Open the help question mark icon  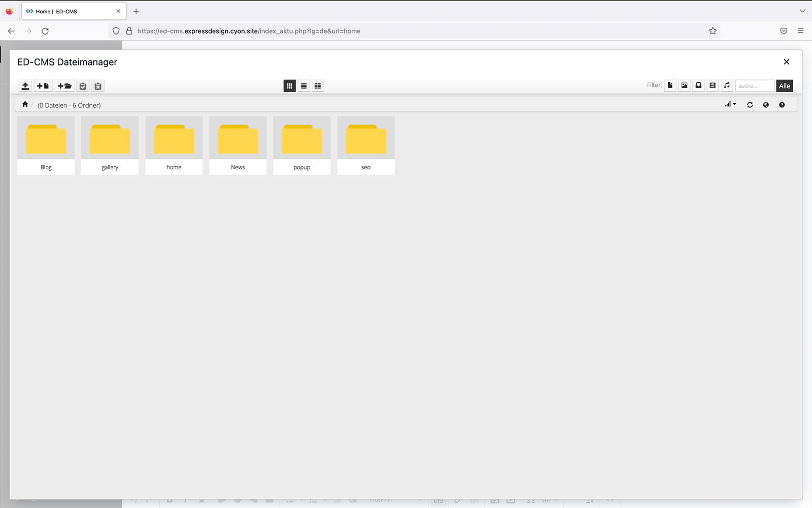(x=782, y=105)
